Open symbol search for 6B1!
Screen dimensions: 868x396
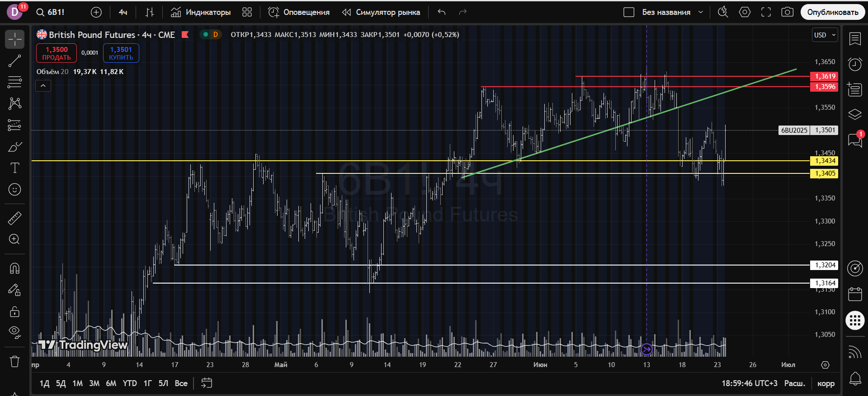[x=51, y=12]
